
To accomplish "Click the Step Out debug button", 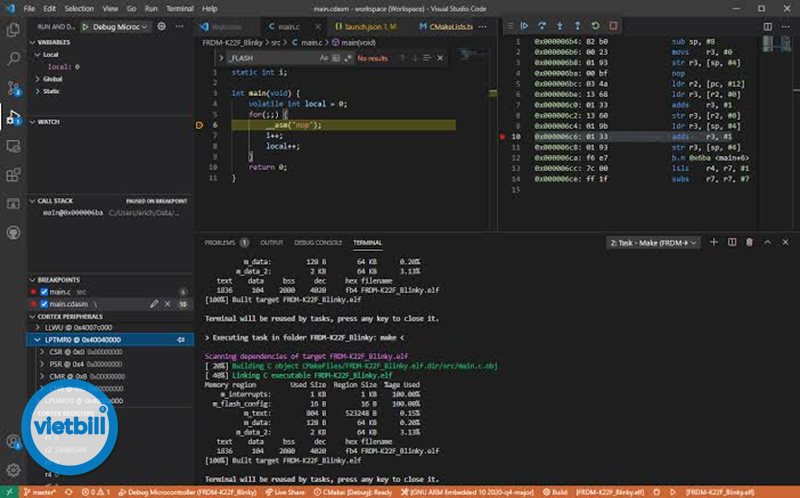I will tap(577, 26).
